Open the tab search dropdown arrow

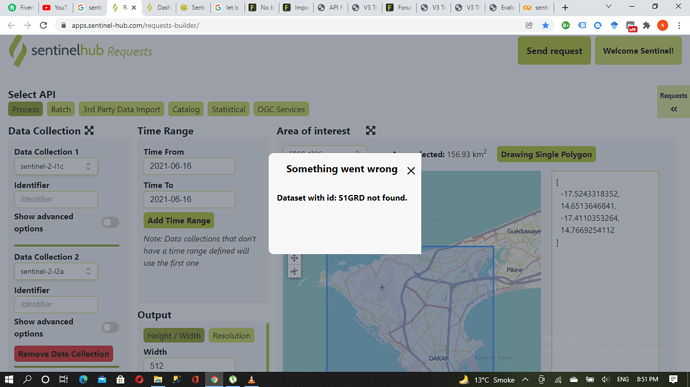pyautogui.click(x=608, y=7)
